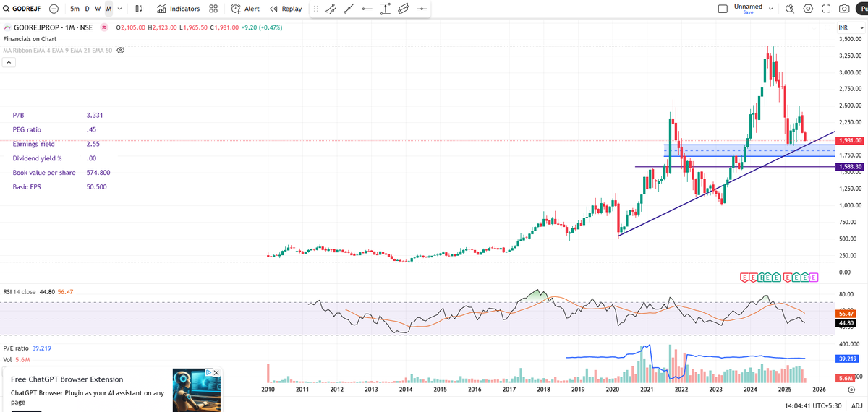
Task: Click the Book value per share label
Action: (x=43, y=173)
